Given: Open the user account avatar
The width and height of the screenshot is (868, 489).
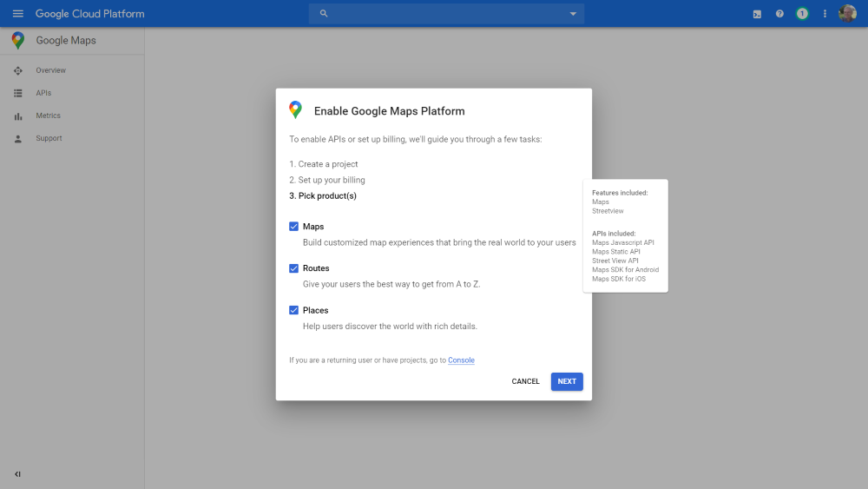Looking at the screenshot, I should (847, 13).
